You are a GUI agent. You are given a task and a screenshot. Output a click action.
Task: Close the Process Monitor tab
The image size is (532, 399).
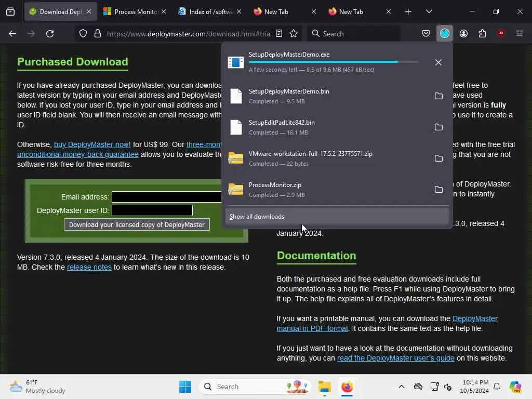point(164,12)
